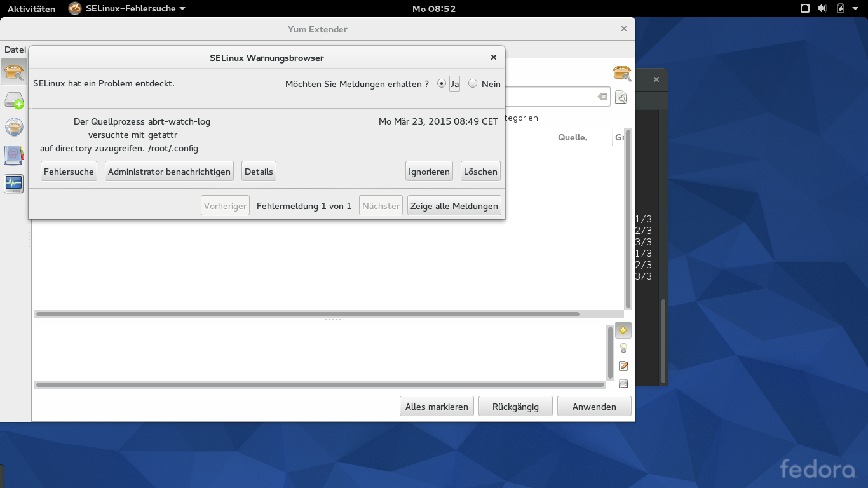Screen dimensions: 868x488
Task: Click the Löschen button
Action: click(x=480, y=172)
